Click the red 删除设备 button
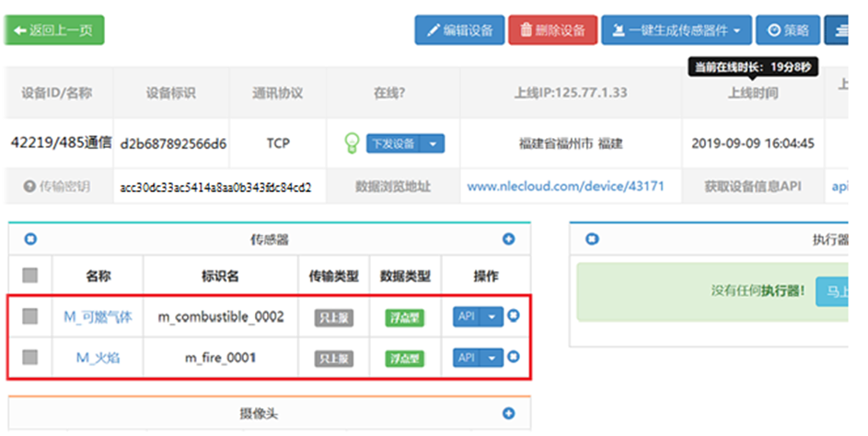The height and width of the screenshot is (436, 868). (x=553, y=29)
